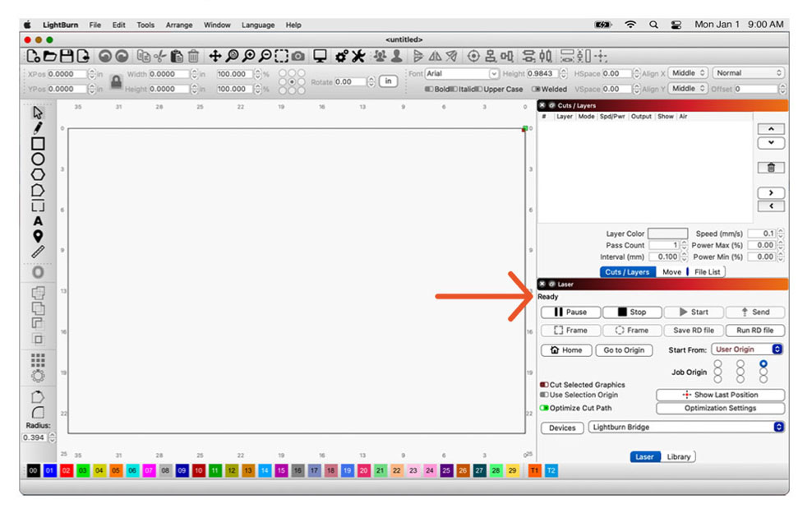Open the Language menu
Image resolution: width=812 pixels, height=518 pixels.
258,25
